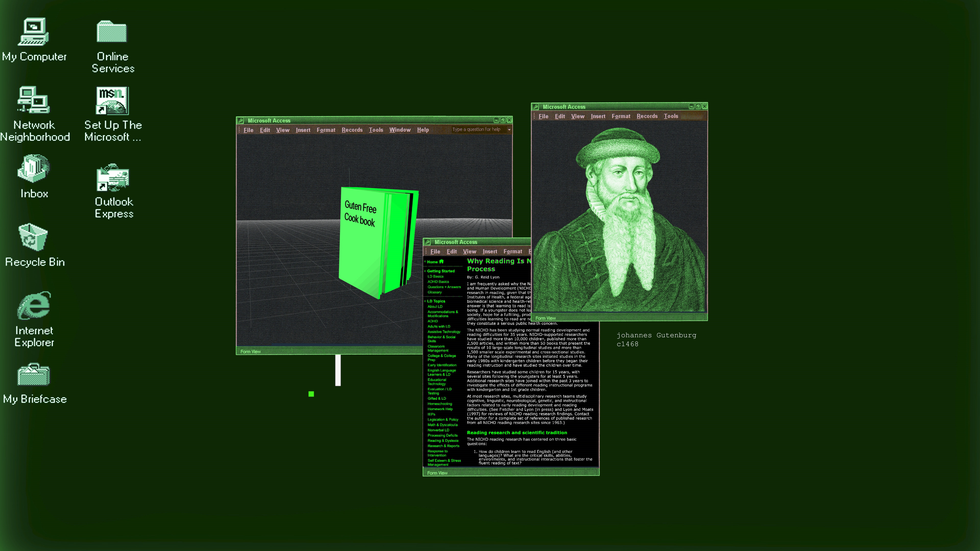Open Window menu in cookbook window

coord(400,130)
